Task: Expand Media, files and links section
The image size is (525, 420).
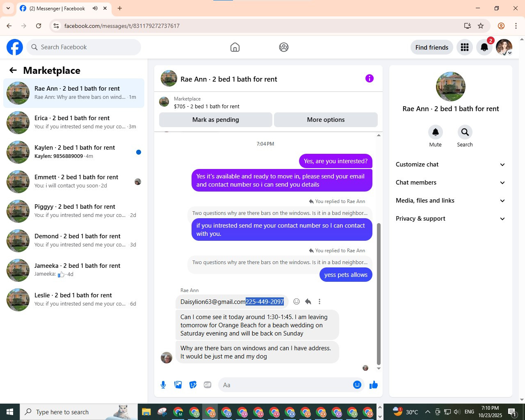Action: [450, 201]
